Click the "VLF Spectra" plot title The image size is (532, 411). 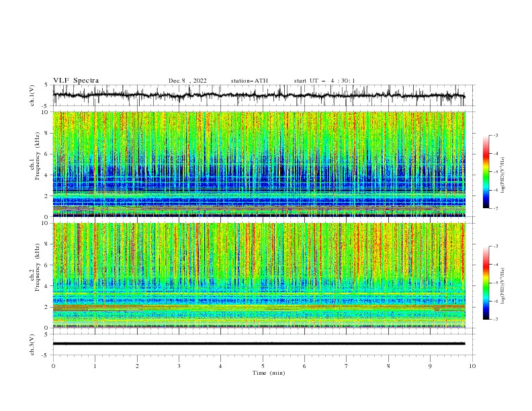(x=76, y=81)
